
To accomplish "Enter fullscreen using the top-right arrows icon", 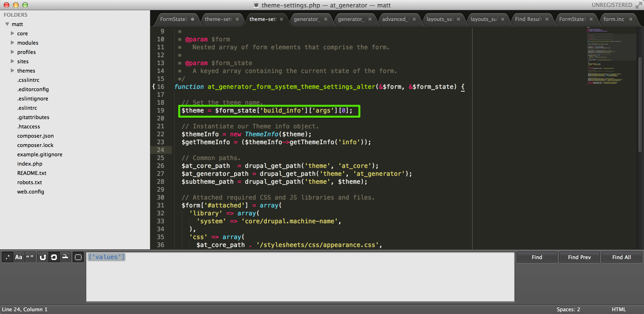I will pos(638,5).
